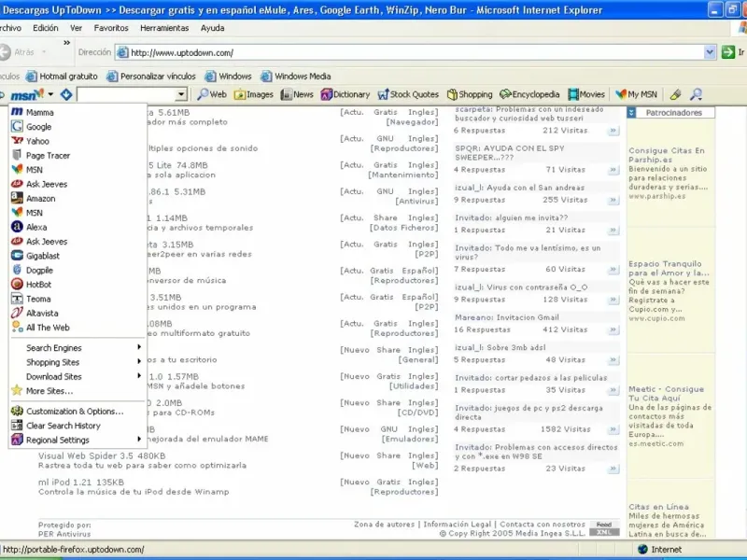
Task: Click the Shopping toolbar button
Action: [x=470, y=94]
